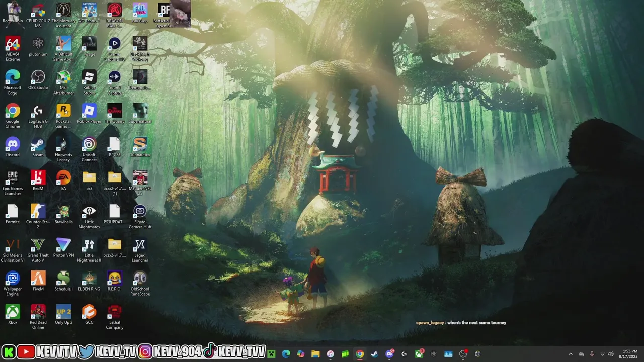Launch Steam from the desktop icon

pyautogui.click(x=38, y=147)
